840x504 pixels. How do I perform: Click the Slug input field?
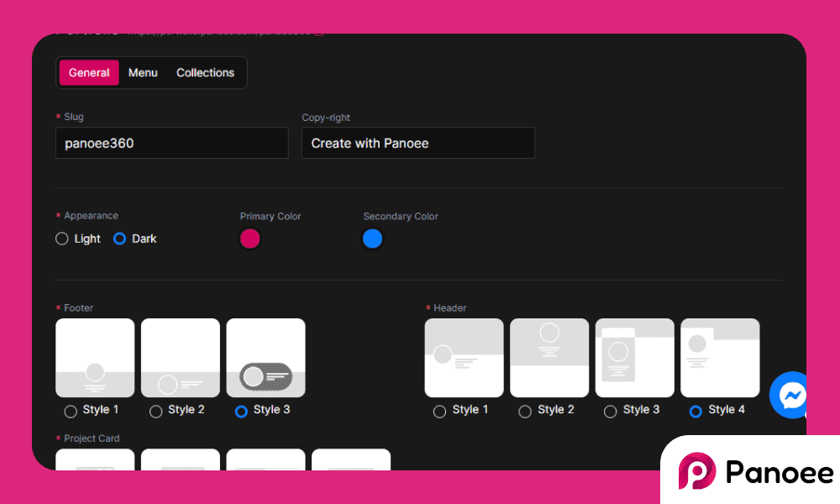coord(172,144)
